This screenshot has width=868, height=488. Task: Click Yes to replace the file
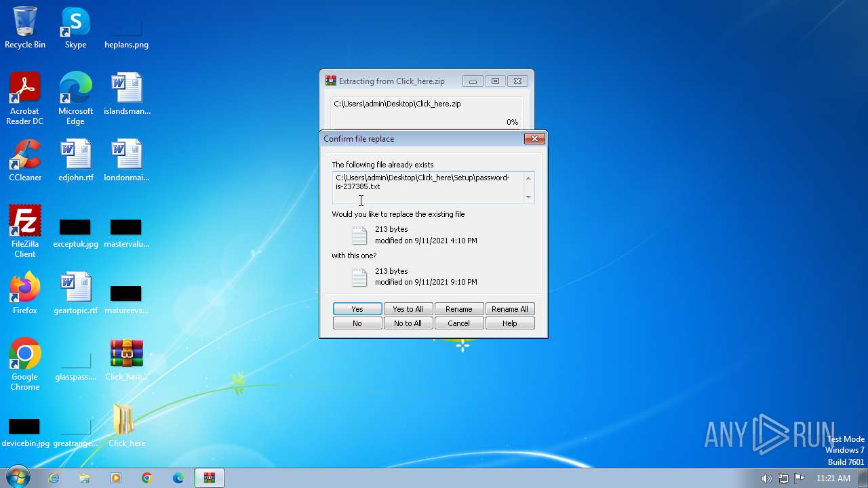(x=357, y=309)
